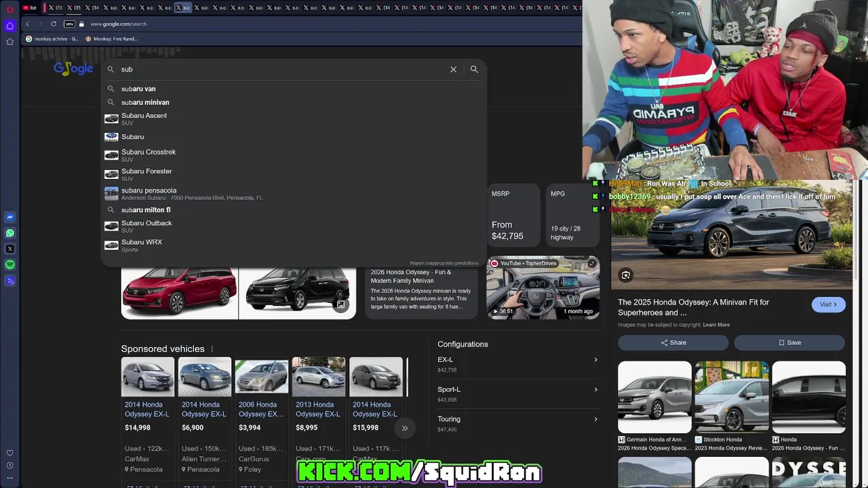Open Messenger in the Opera sidebar

pyautogui.click(x=9, y=218)
